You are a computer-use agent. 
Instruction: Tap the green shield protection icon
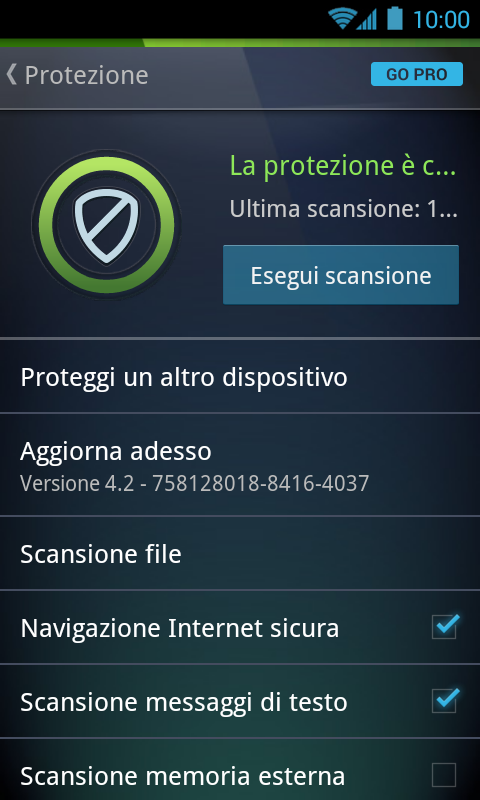tap(106, 224)
